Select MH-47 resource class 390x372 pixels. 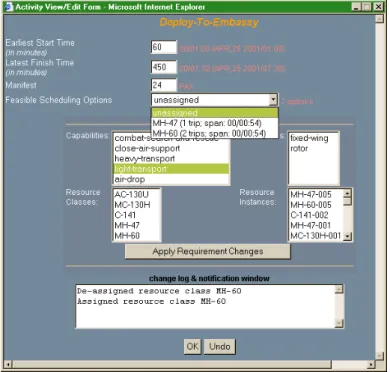[137, 225]
